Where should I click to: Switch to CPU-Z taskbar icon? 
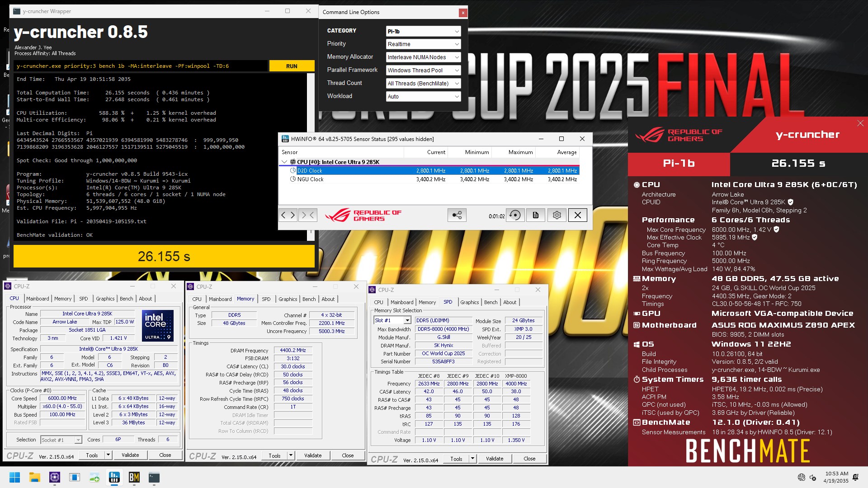[x=55, y=477]
